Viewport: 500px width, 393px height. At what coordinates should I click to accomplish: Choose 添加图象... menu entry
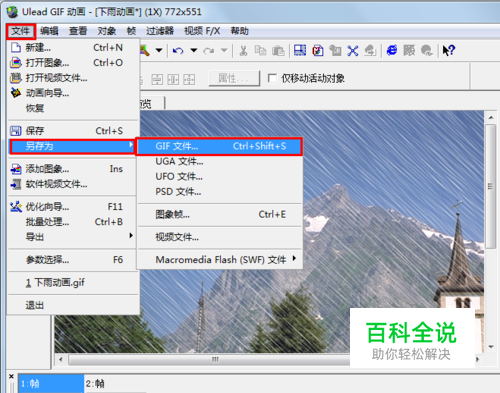click(73, 169)
